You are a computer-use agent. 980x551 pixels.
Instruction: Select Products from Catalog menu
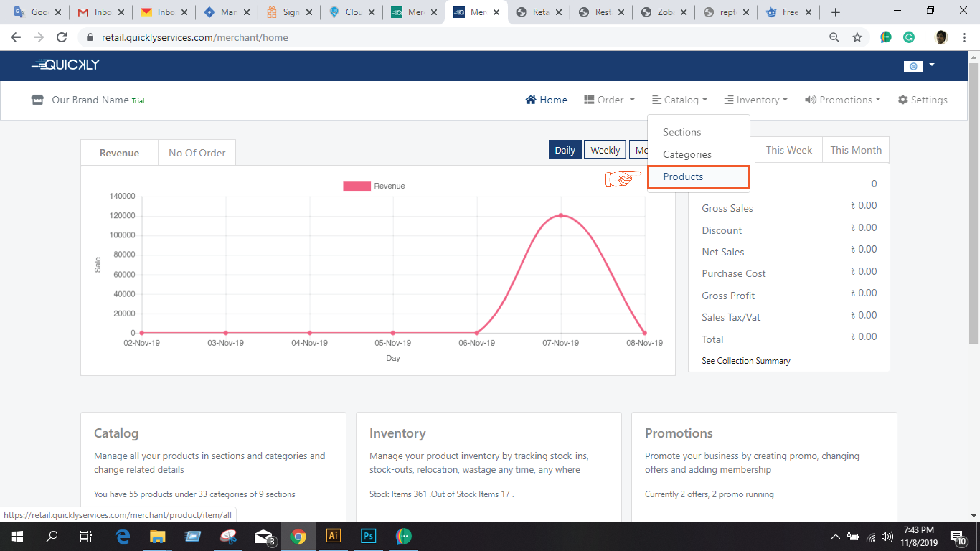683,176
